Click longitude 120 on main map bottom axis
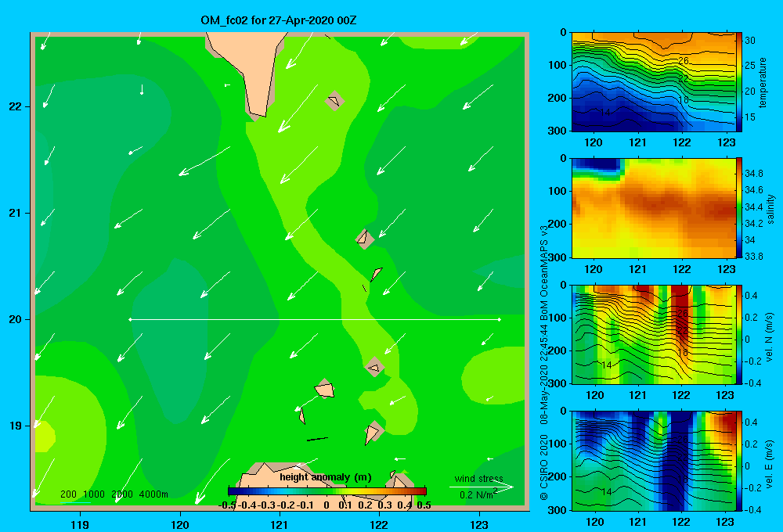This screenshot has width=783, height=532. tap(180, 524)
